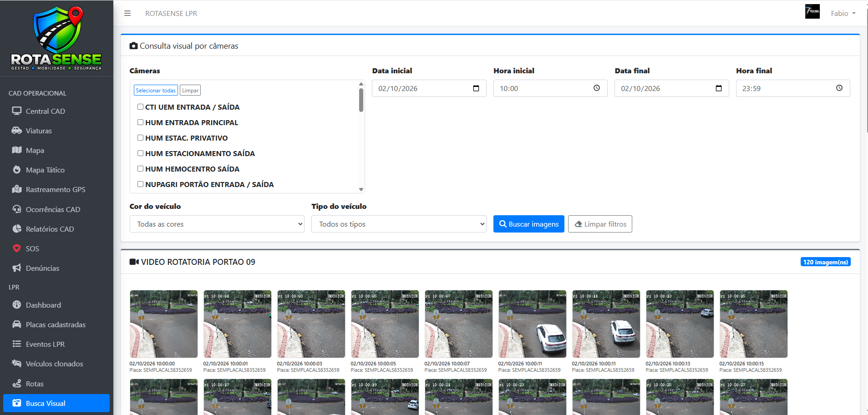Click the 7Tecsel logo beside the username
The width and height of the screenshot is (868, 415).
pos(812,11)
